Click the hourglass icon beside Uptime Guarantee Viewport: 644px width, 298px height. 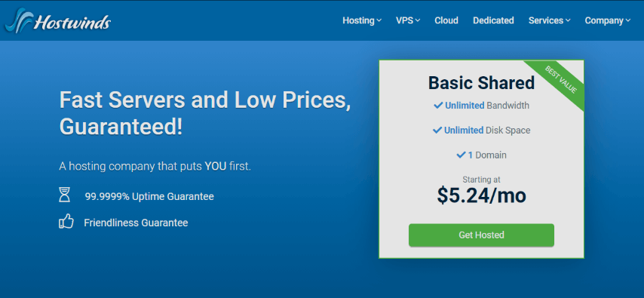point(65,195)
